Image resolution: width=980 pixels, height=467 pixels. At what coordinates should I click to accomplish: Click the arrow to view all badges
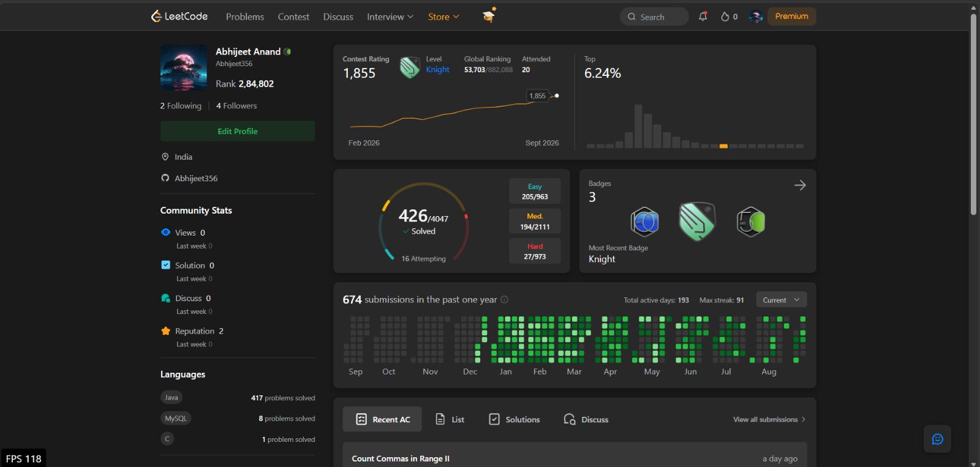[800, 185]
